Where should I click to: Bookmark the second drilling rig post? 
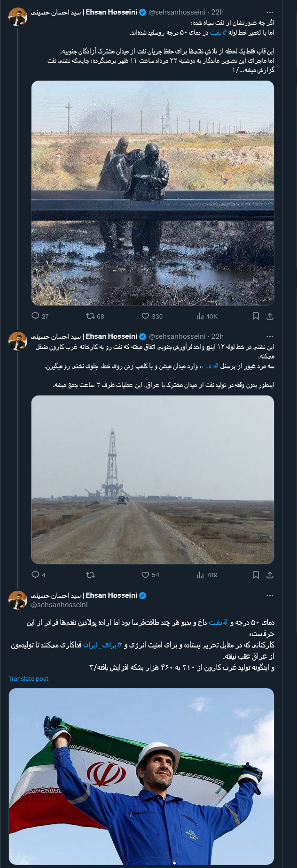coord(256,575)
